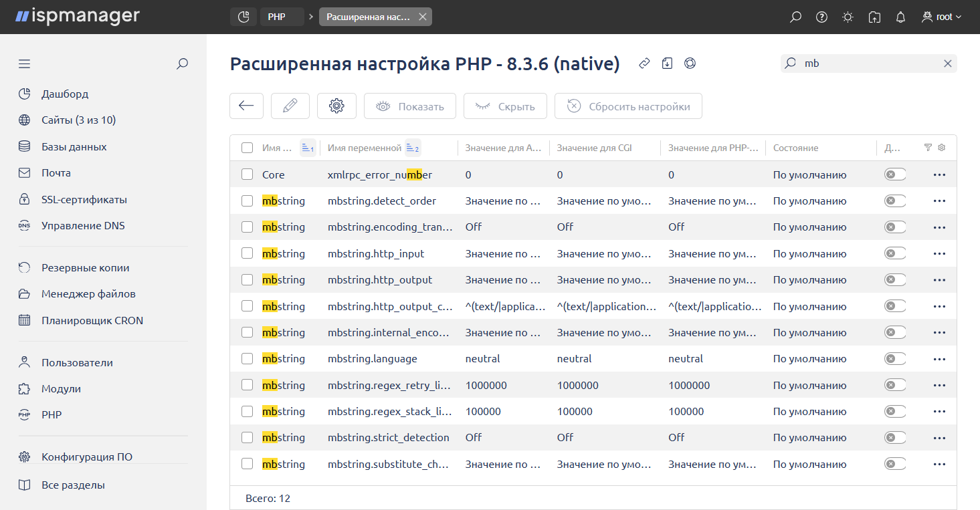This screenshot has width=980, height=510.
Task: Click the back arrow button above the table
Action: tap(246, 106)
